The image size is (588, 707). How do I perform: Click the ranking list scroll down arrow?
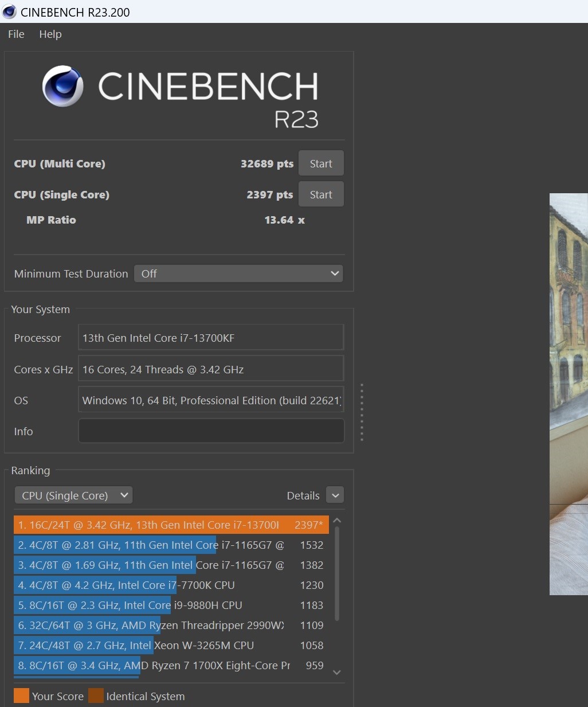point(337,673)
